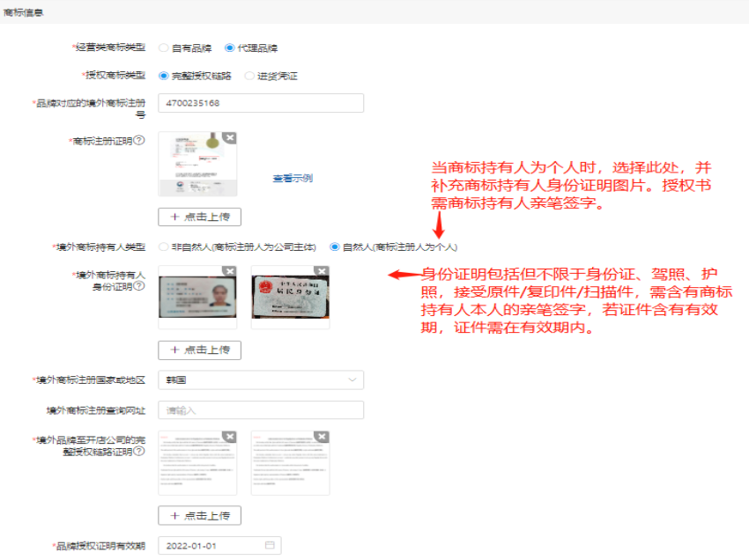Delete the second holder identity card image
The image size is (749, 560).
322,271
